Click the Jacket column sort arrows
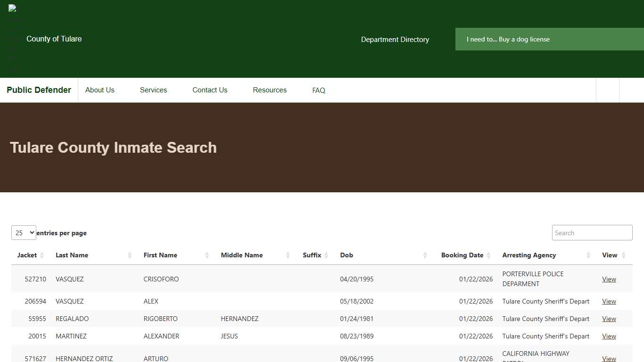 [x=42, y=255]
